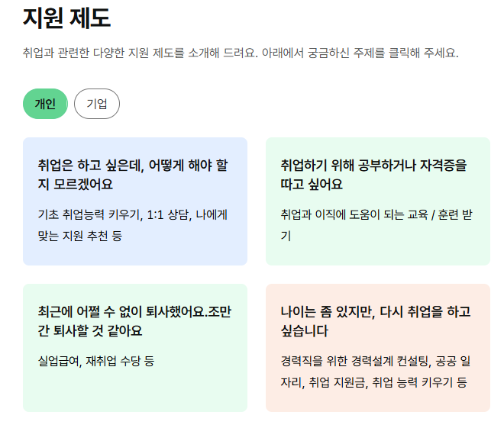Select the 개인 tab

[x=45, y=104]
